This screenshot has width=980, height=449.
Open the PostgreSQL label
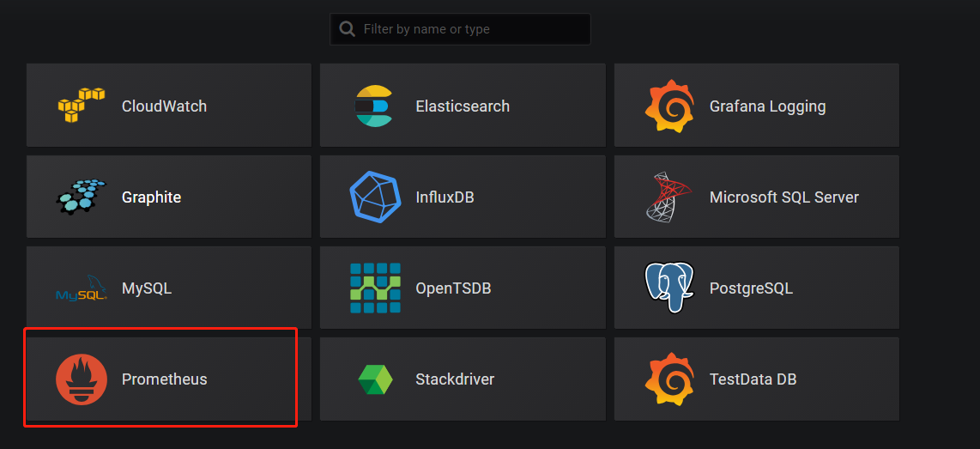coord(751,289)
